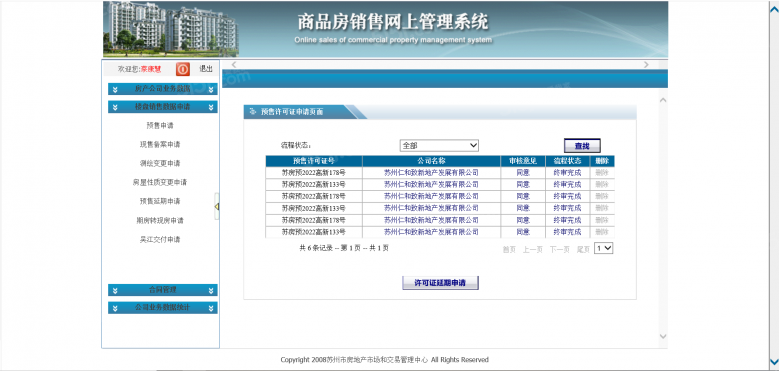Click left double-chevron on 公司业务数据统计 header
The width and height of the screenshot is (779, 371).
point(115,308)
